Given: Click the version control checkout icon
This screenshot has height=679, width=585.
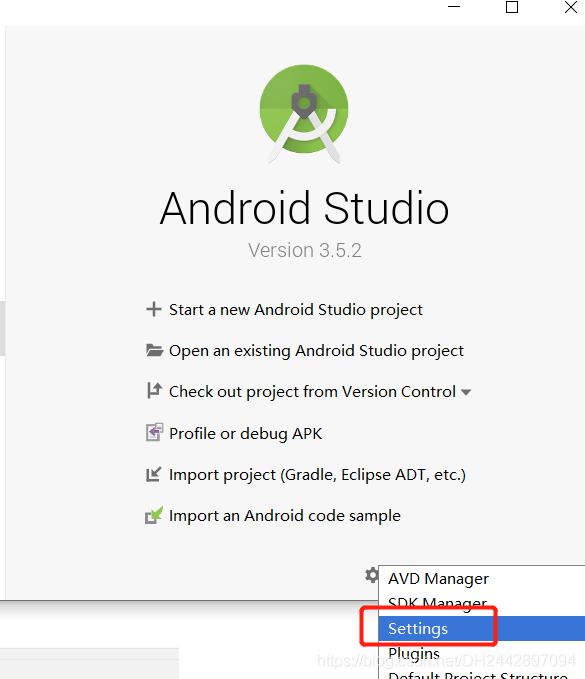Looking at the screenshot, I should pyautogui.click(x=154, y=391).
